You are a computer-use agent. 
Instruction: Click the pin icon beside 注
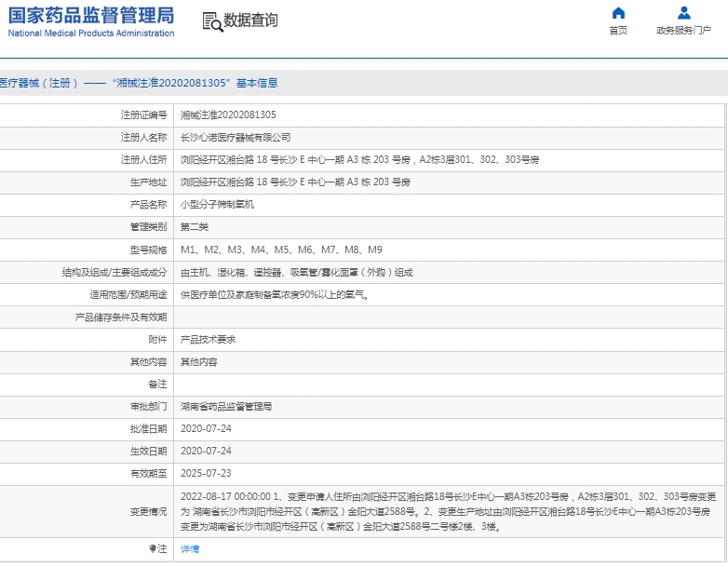154,549
